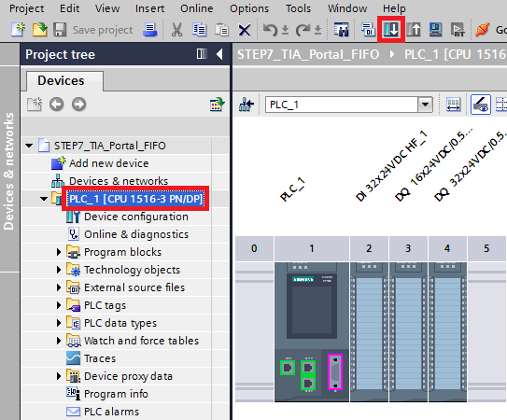This screenshot has height=420, width=507.
Task: Open the Insert menu
Action: coord(149,8)
